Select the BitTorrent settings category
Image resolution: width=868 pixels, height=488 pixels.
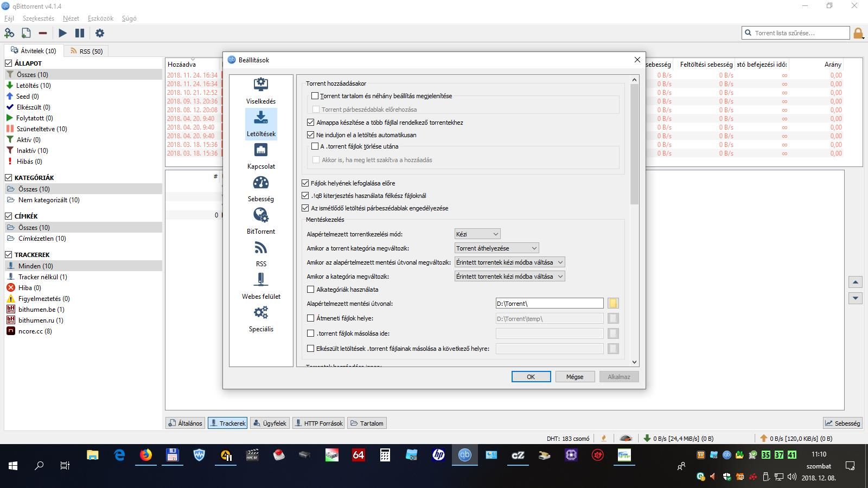(261, 221)
